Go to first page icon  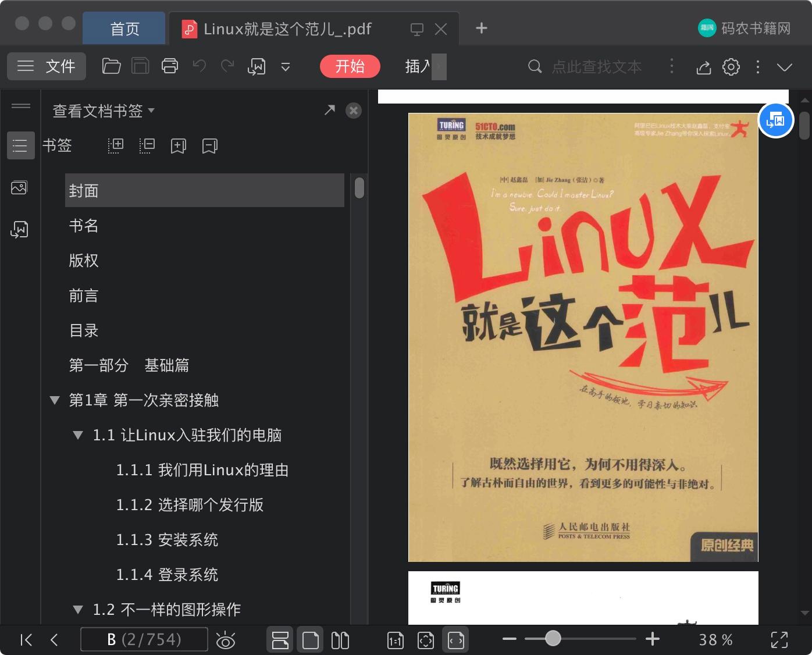(x=26, y=640)
